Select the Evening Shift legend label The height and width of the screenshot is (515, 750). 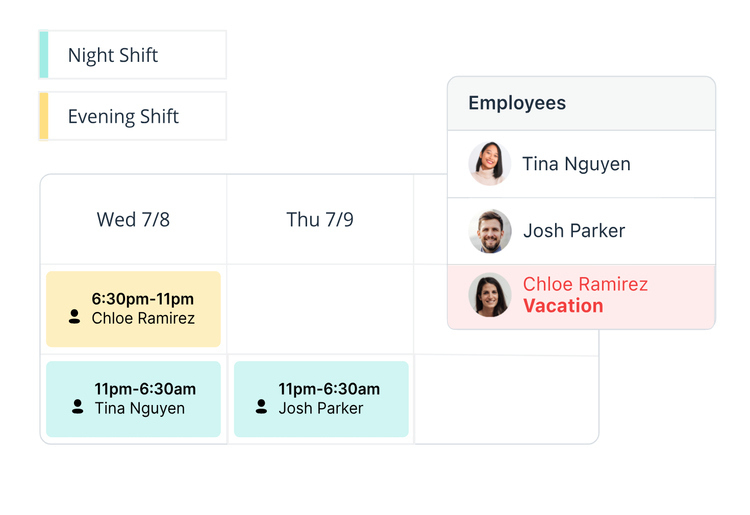(123, 116)
